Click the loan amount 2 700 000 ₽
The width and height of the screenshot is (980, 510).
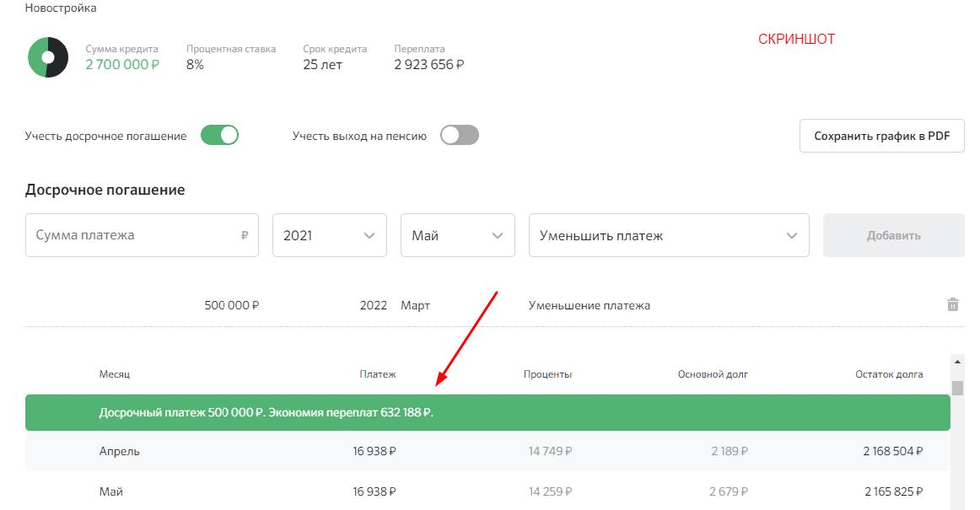click(x=122, y=64)
